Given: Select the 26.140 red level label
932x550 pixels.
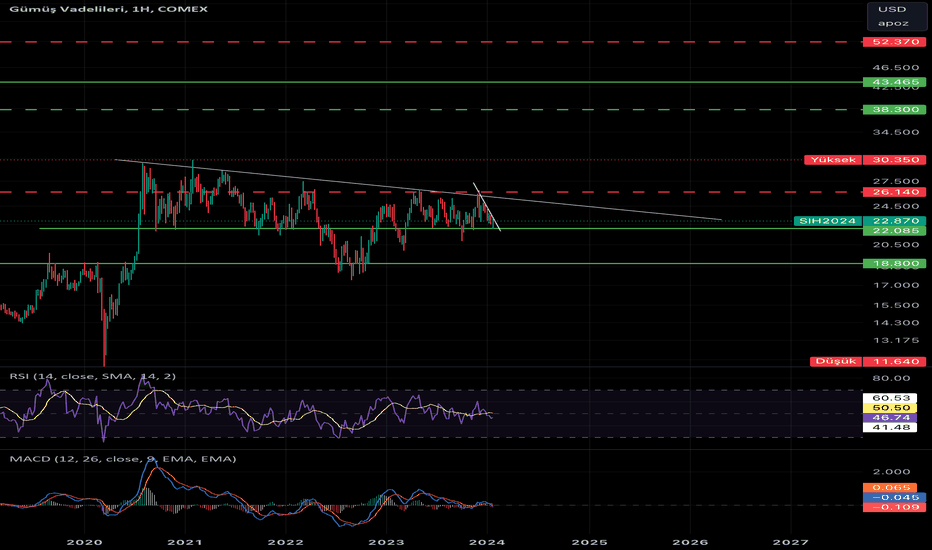Looking at the screenshot, I should pos(895,192).
